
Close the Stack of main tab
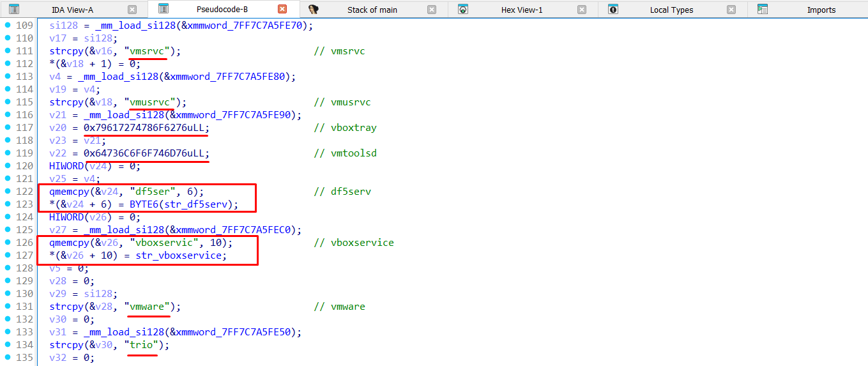click(x=432, y=10)
